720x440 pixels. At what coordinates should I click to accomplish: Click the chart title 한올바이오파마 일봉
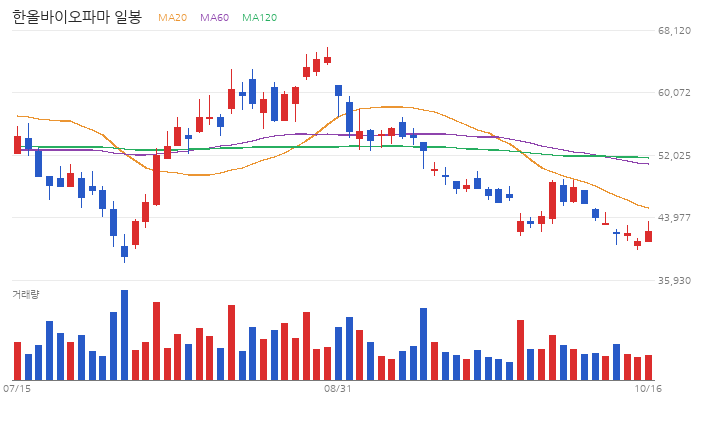pos(77,17)
